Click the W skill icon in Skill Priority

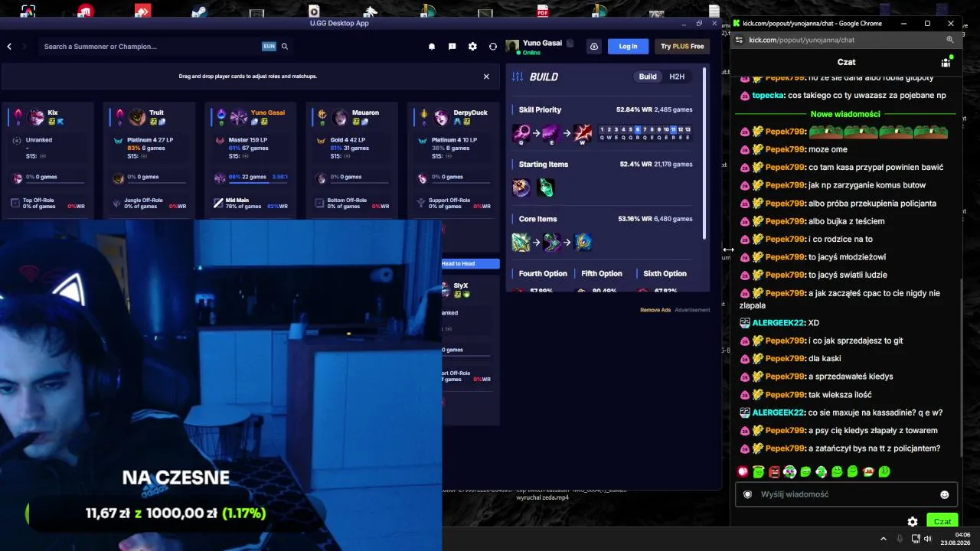pos(583,132)
